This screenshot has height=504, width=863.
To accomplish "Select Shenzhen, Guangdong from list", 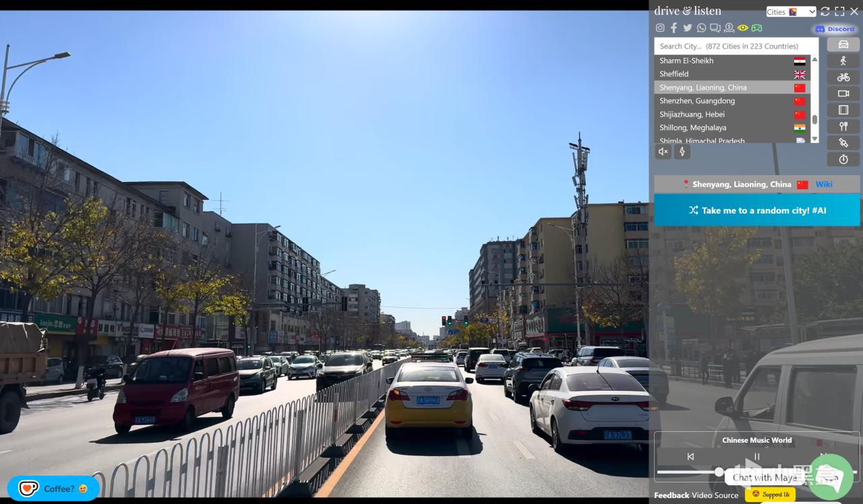I will [x=732, y=101].
